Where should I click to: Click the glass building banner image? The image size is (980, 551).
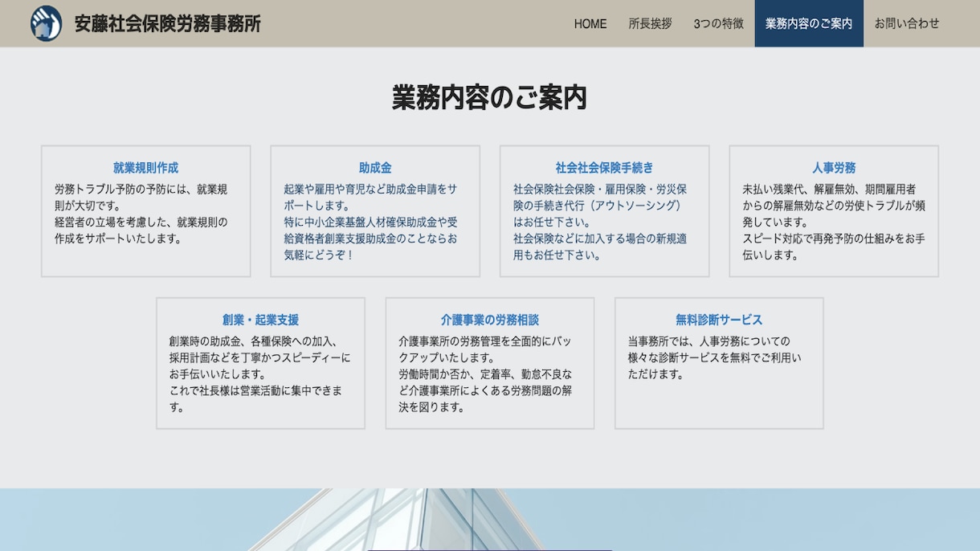click(x=490, y=520)
